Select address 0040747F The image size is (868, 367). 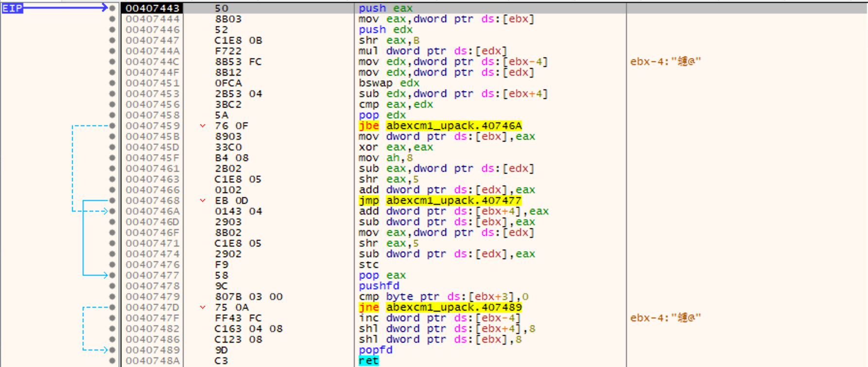point(153,318)
